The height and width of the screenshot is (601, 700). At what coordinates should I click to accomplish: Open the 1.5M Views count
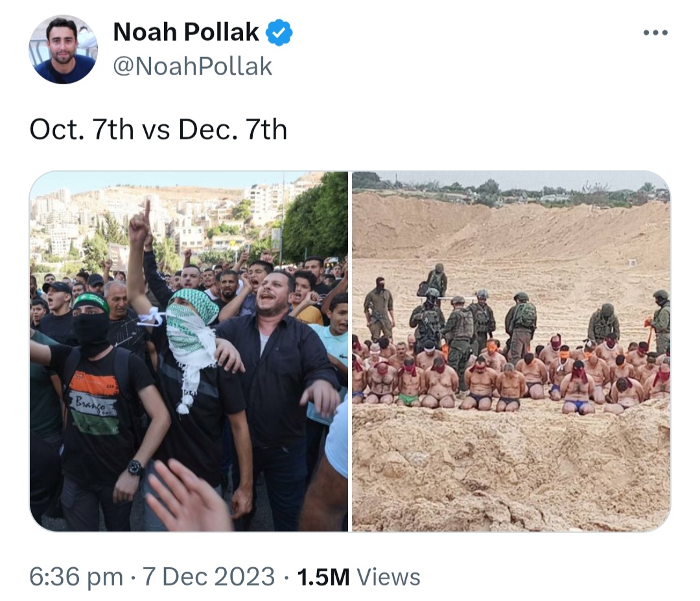tap(358, 576)
